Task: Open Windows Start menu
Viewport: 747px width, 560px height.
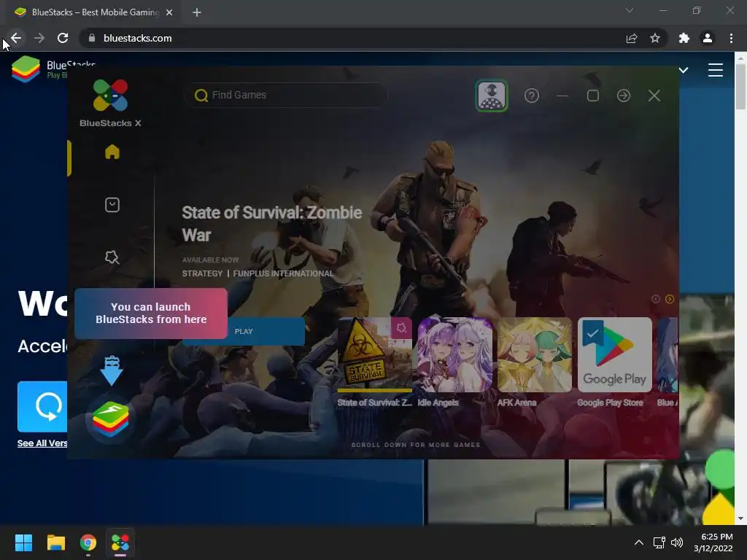Action: (x=23, y=542)
